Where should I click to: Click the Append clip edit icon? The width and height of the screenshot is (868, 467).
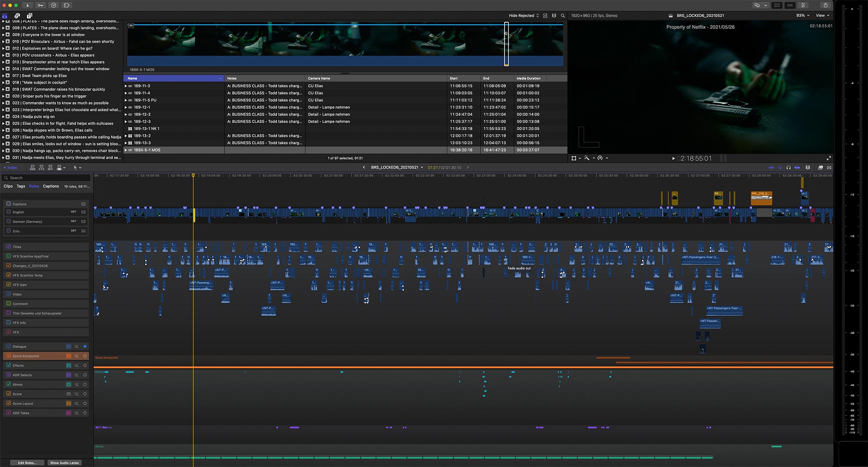pyautogui.click(x=50, y=167)
